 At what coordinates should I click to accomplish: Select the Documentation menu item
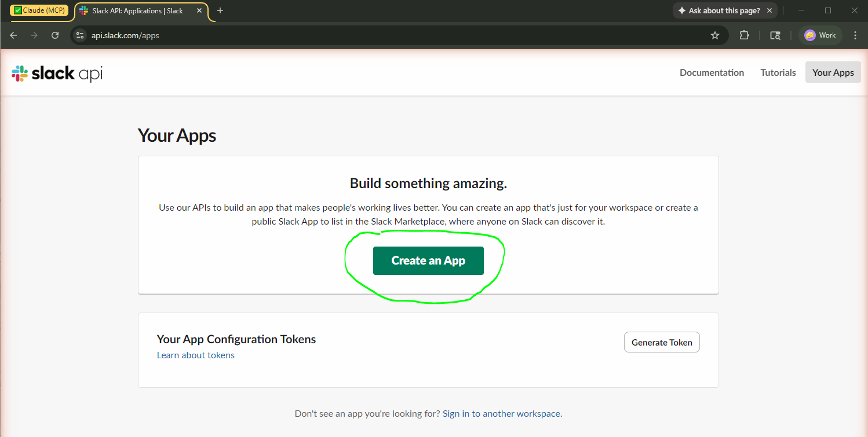[712, 72]
